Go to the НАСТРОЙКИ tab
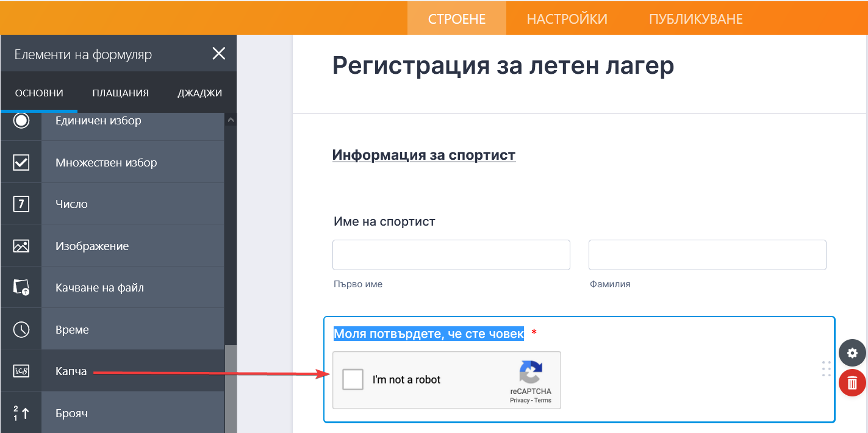This screenshot has width=868, height=433. coord(567,19)
